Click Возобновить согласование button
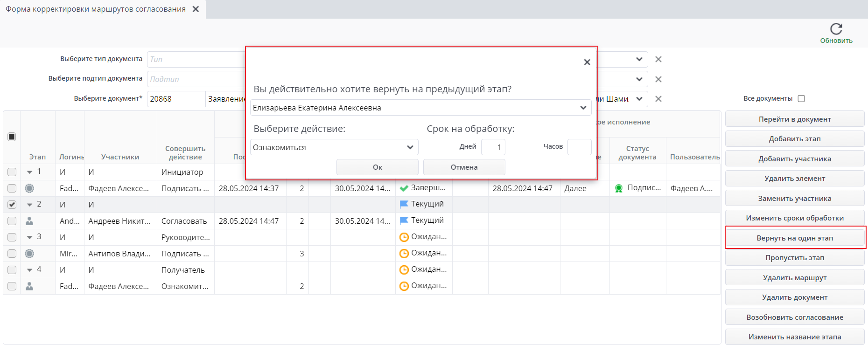The height and width of the screenshot is (351, 868). click(795, 317)
